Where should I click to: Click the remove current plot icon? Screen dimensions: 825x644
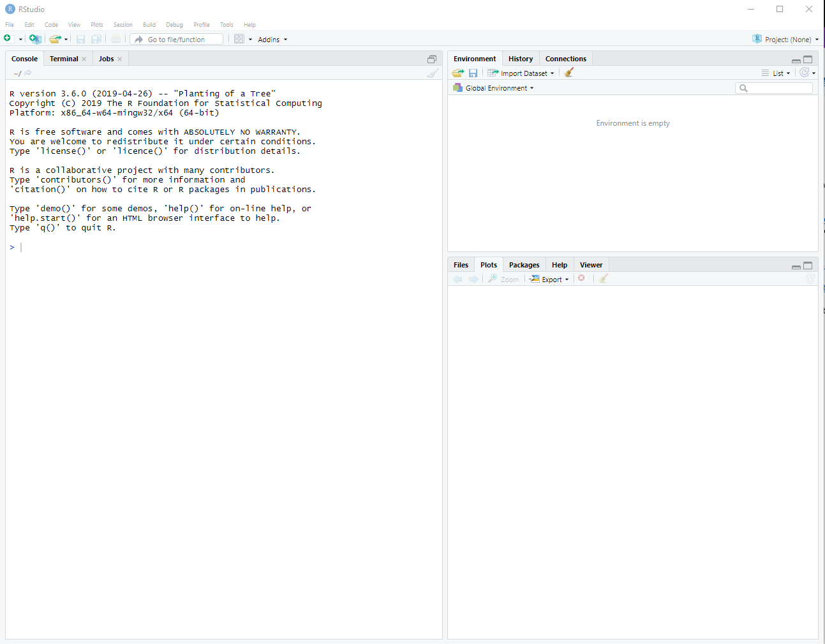point(581,278)
